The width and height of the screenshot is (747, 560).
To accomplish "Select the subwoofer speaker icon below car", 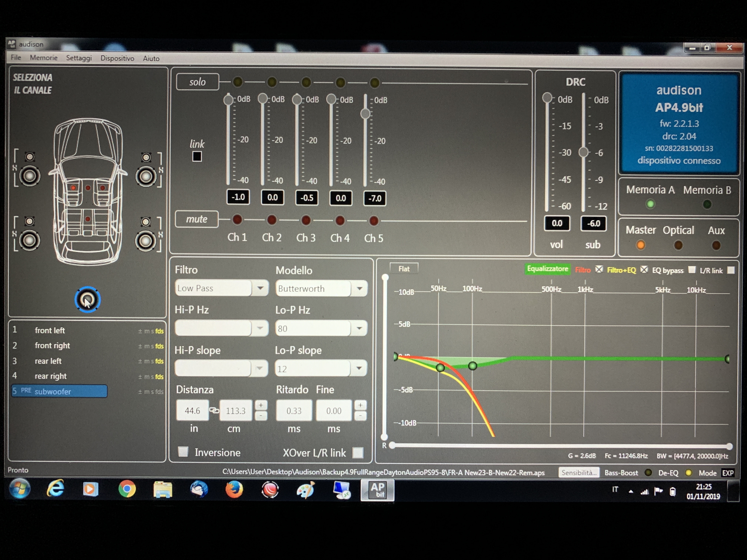I will coord(87,300).
